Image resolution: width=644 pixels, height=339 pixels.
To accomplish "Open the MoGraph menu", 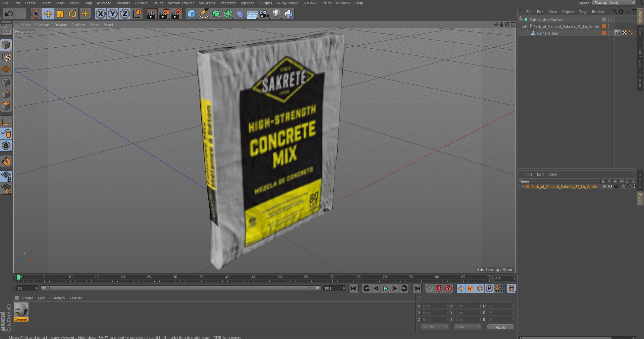I will pyautogui.click(x=207, y=3).
